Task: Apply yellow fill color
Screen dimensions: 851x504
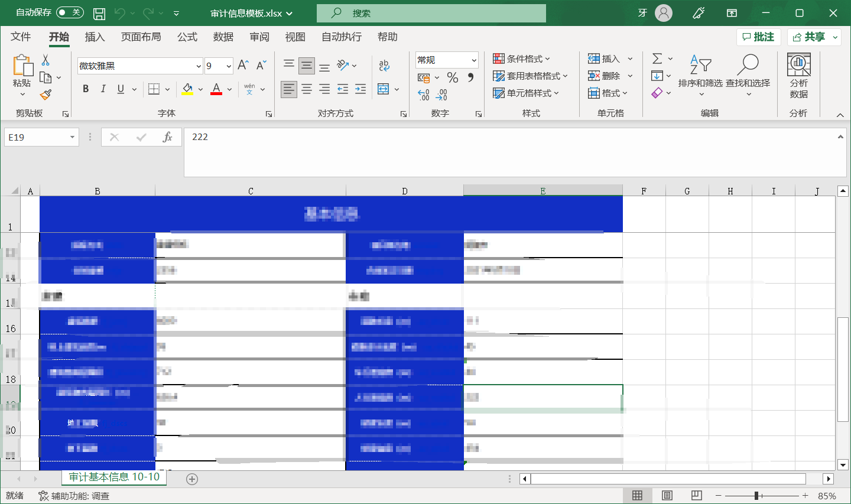Action: tap(187, 89)
